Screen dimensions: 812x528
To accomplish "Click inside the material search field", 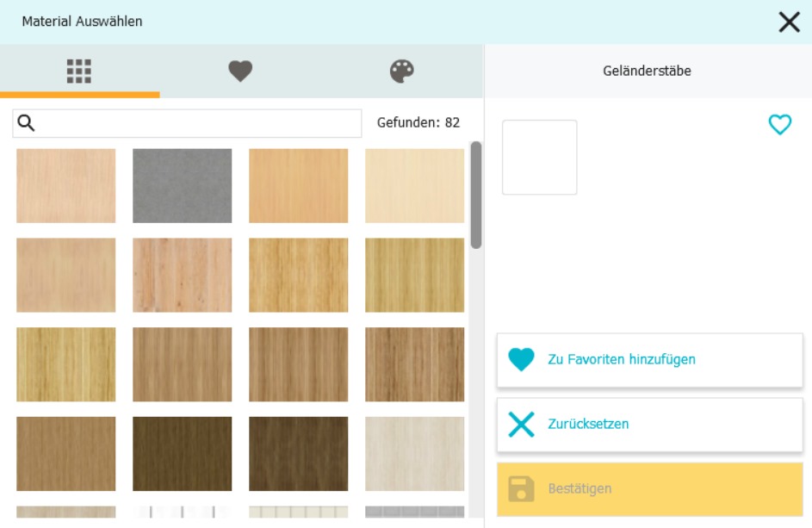I will (198, 123).
